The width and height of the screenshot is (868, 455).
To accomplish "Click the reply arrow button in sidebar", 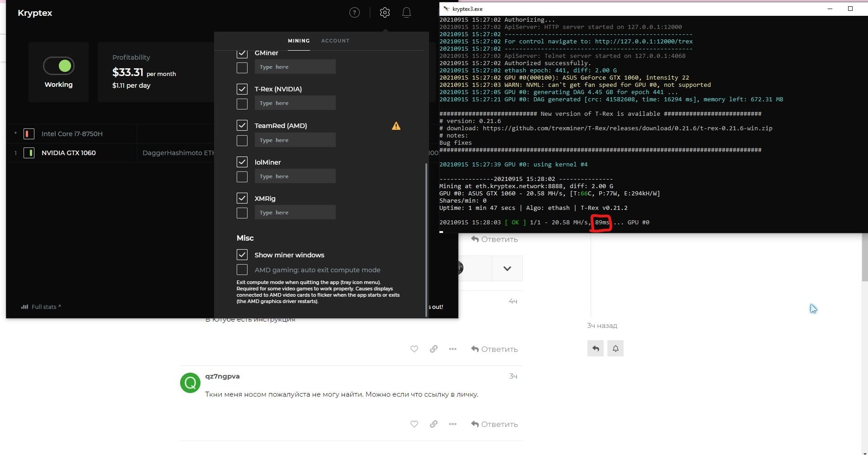I will point(596,348).
